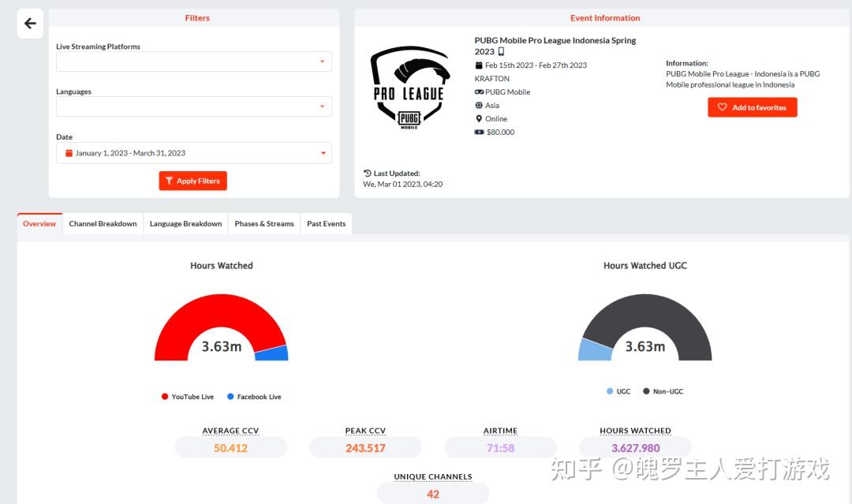The height and width of the screenshot is (504, 852).
Task: Click Apply Filters button
Action: [x=193, y=181]
